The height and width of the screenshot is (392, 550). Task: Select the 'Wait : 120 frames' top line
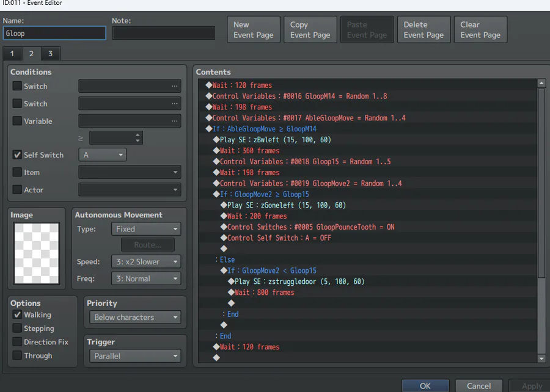(x=367, y=85)
